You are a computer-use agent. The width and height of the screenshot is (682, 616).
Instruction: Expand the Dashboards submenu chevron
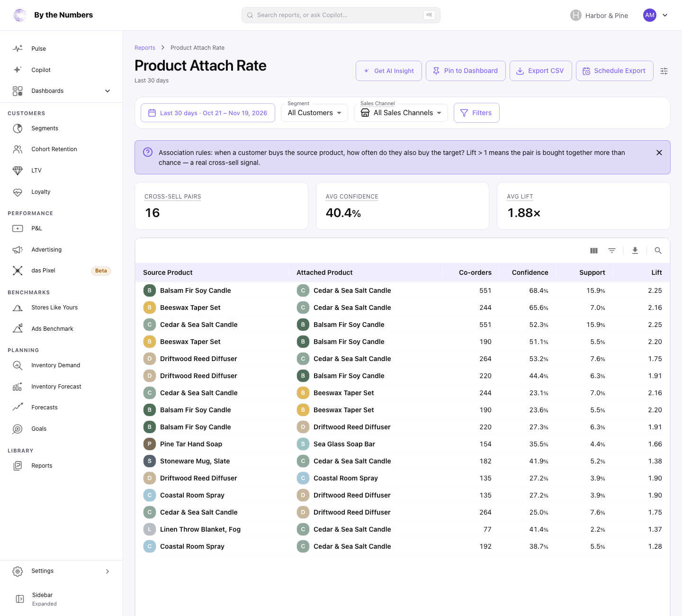[108, 91]
